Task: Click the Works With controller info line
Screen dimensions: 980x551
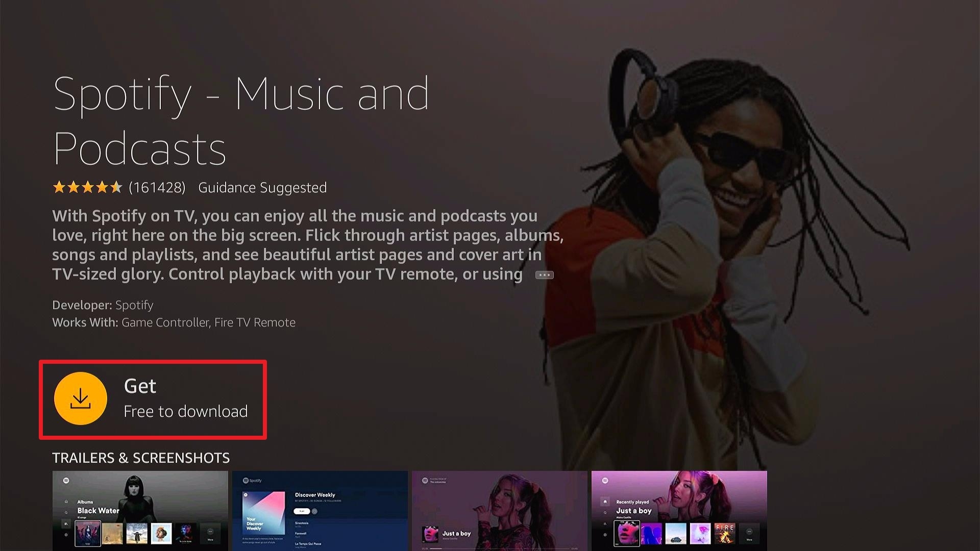Action: coord(174,322)
